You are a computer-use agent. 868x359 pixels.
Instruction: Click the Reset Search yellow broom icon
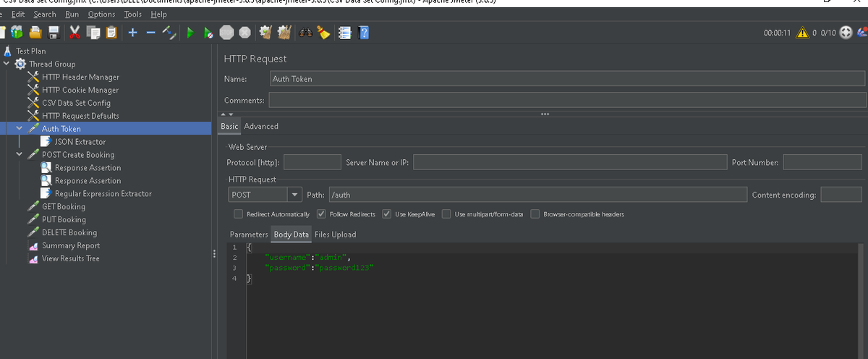[323, 33]
